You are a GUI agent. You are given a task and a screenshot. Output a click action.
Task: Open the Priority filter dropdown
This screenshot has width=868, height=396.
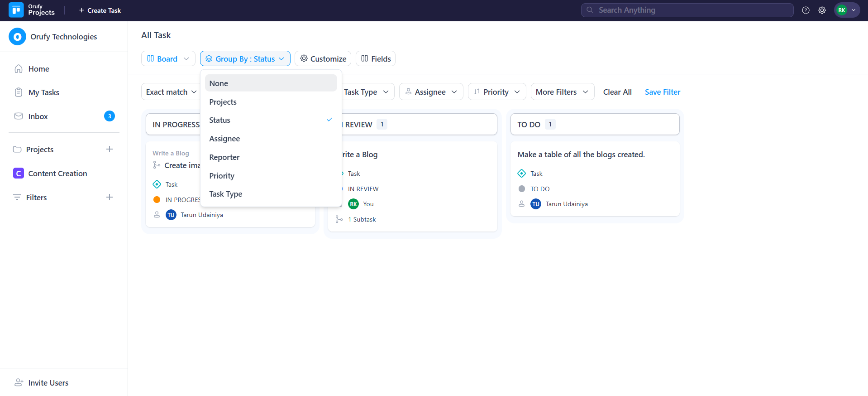(x=496, y=92)
